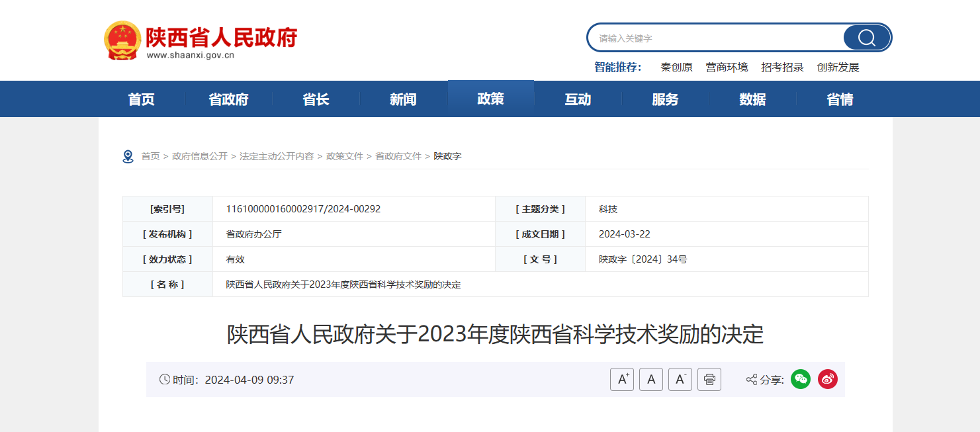Viewport: 980px width, 432px height.
Task: Go to 政府信息公开 in breadcrumb
Action: [x=200, y=157]
